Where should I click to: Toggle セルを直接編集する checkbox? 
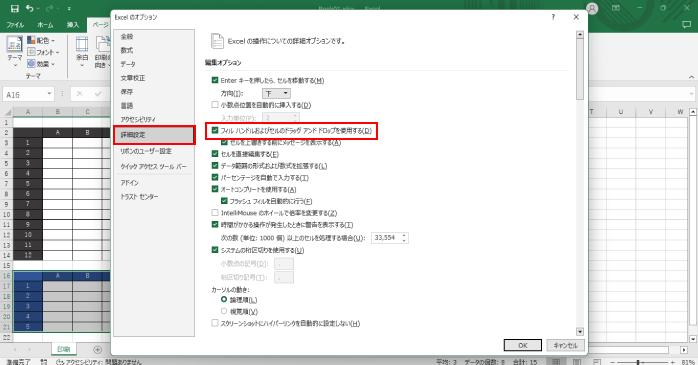215,154
